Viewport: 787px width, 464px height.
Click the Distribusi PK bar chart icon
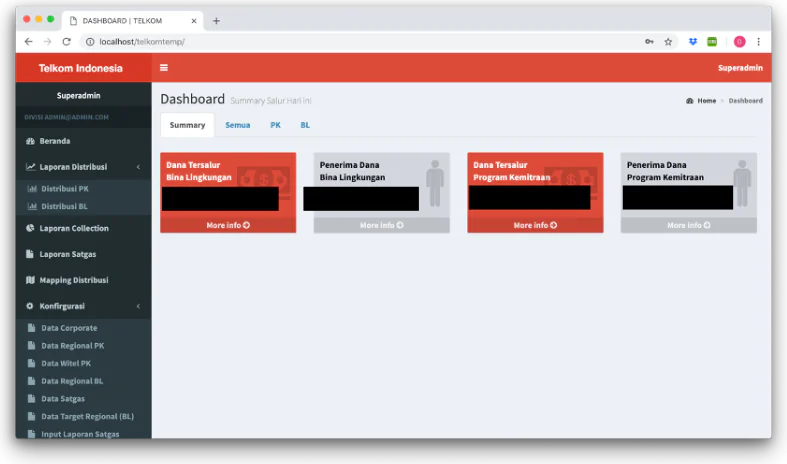click(32, 189)
